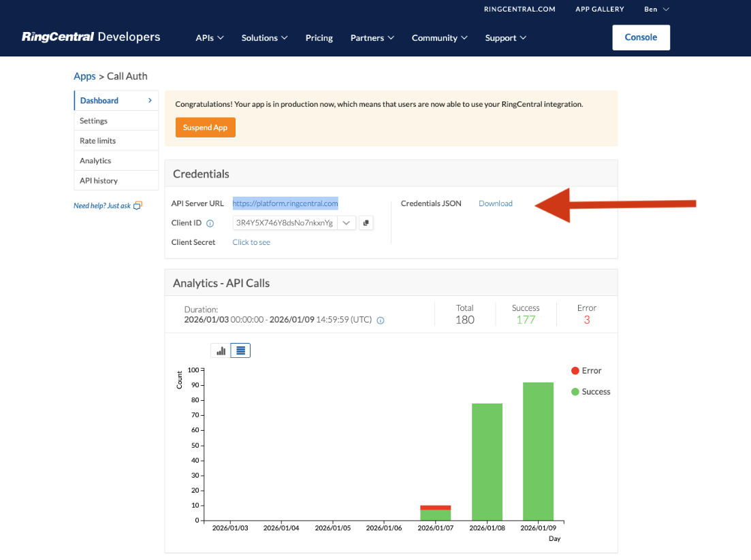Viewport: 751px width, 560px height.
Task: Open the Dashboard sidebar tab
Action: tap(116, 101)
